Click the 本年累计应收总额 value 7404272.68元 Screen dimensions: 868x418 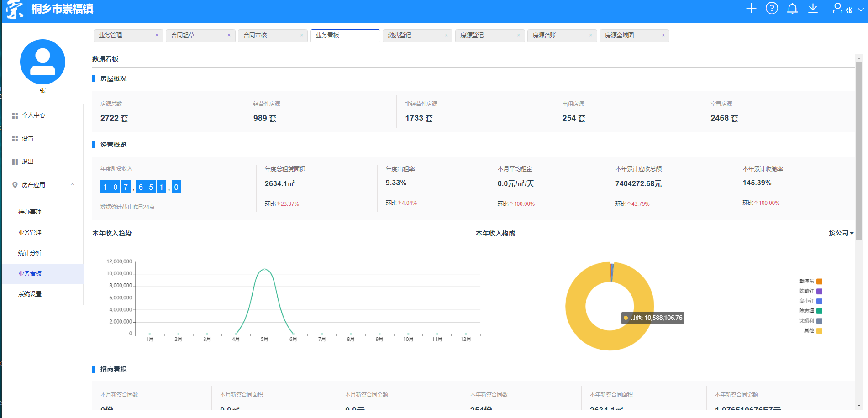(638, 183)
